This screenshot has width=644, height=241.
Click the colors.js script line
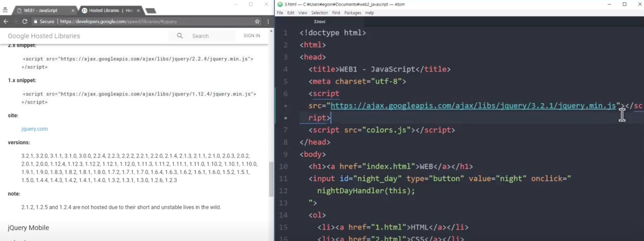click(382, 130)
